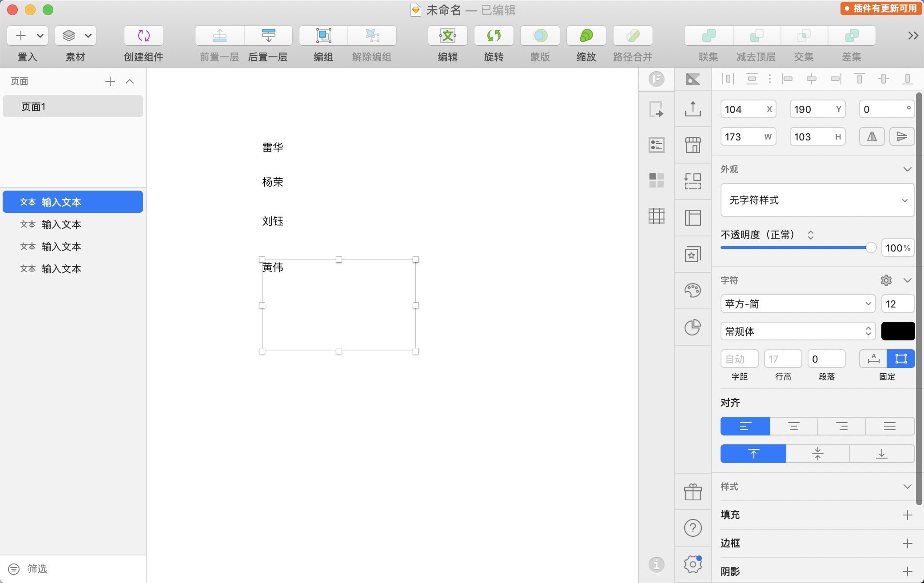Image resolution: width=924 pixels, height=583 pixels.
Task: Send the layer backward with 后置一层
Action: pyautogui.click(x=268, y=36)
